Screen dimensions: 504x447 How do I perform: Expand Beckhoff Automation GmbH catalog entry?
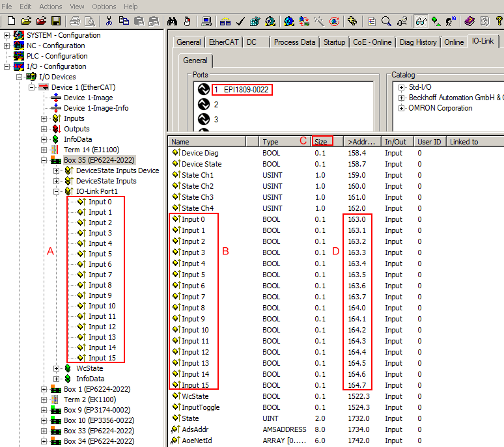pyautogui.click(x=401, y=98)
